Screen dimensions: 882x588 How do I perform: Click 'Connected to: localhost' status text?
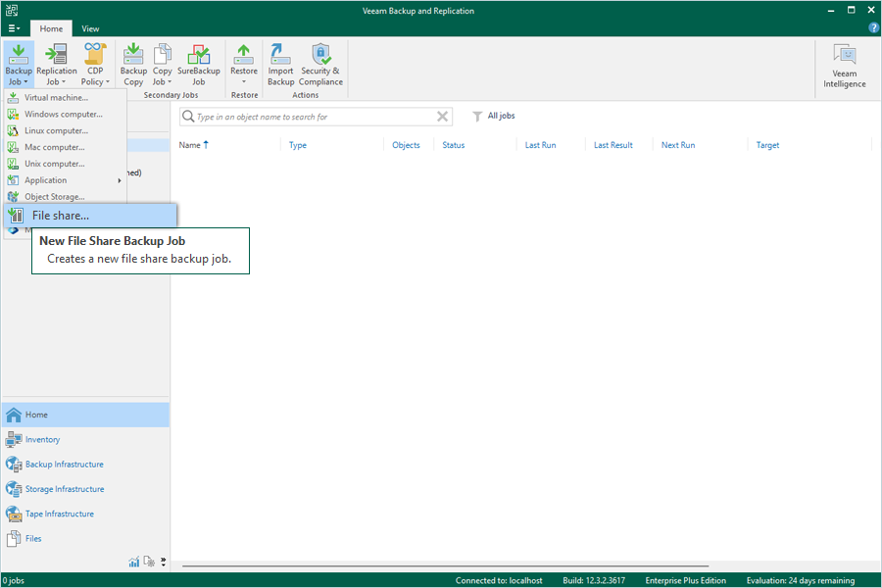click(499, 581)
